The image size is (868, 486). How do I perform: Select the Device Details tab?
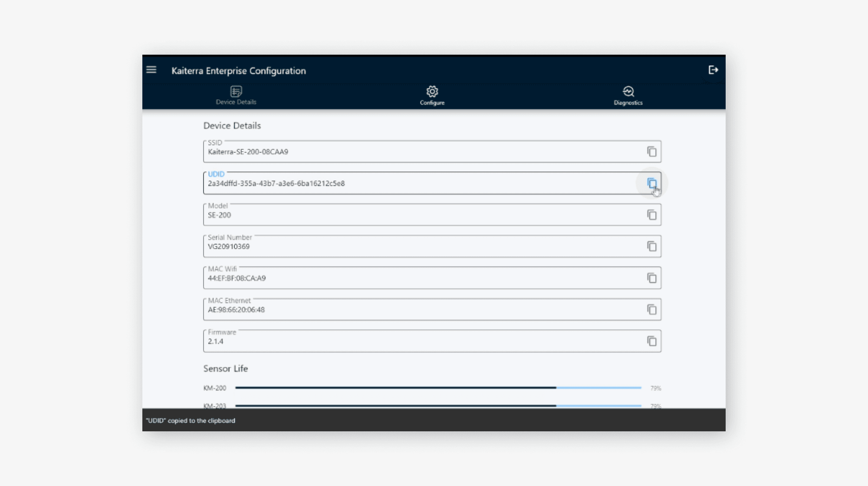coord(236,95)
